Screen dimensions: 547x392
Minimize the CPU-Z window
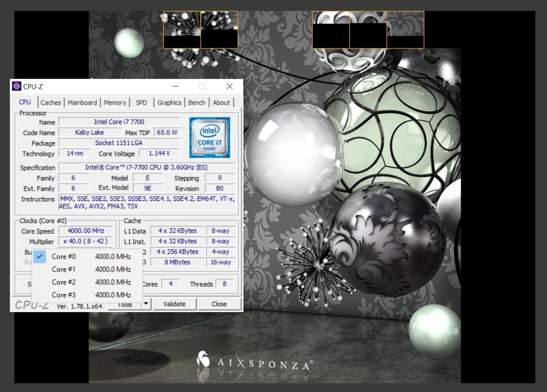coord(175,86)
